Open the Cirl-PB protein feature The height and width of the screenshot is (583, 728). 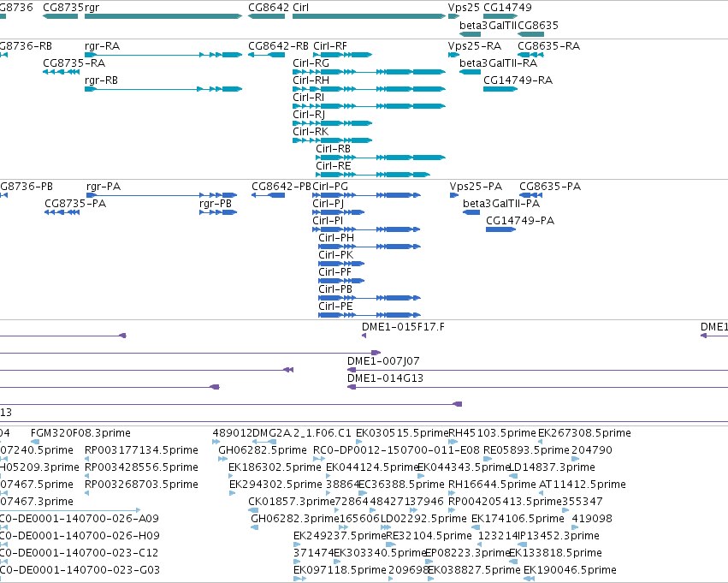point(370,298)
